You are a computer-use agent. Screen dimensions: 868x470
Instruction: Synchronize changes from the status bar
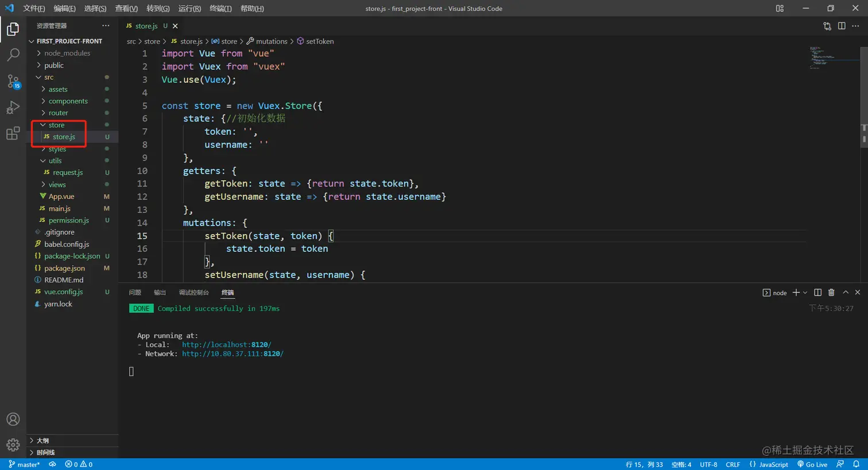tap(52, 464)
